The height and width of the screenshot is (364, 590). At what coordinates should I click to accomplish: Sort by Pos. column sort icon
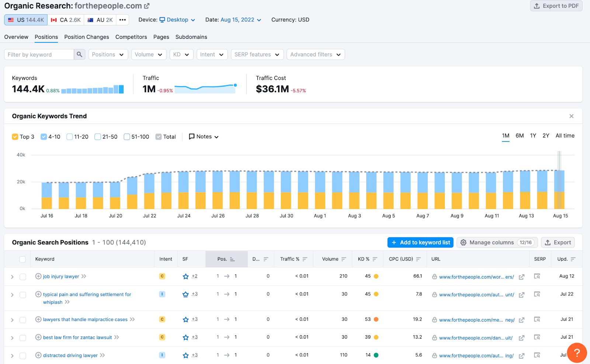tap(232, 259)
